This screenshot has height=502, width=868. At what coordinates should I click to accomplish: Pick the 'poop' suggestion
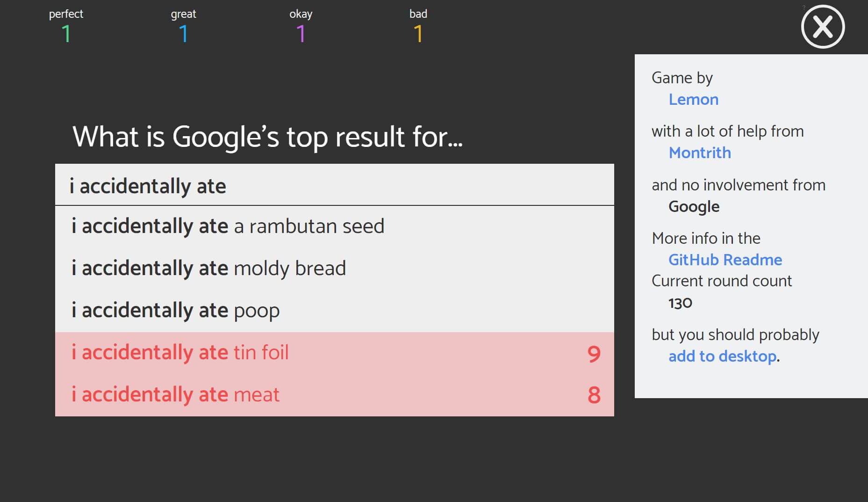tap(175, 311)
